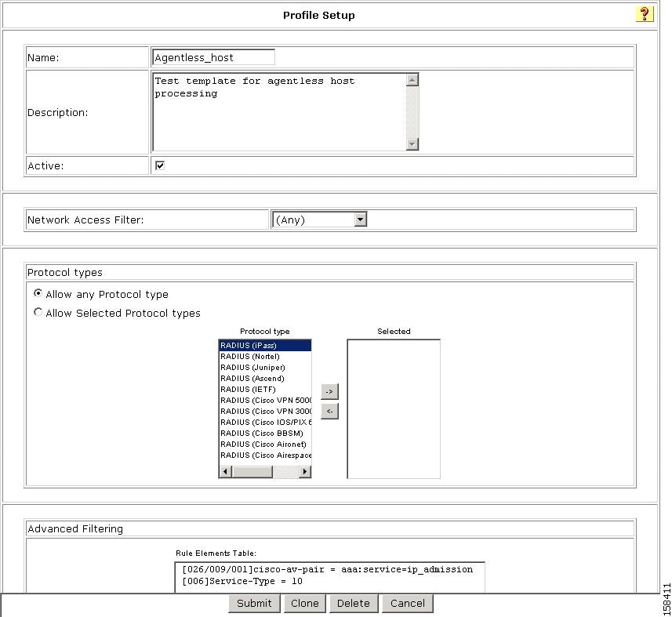Click the Cancel button
The image size is (672, 617).
[x=408, y=604]
